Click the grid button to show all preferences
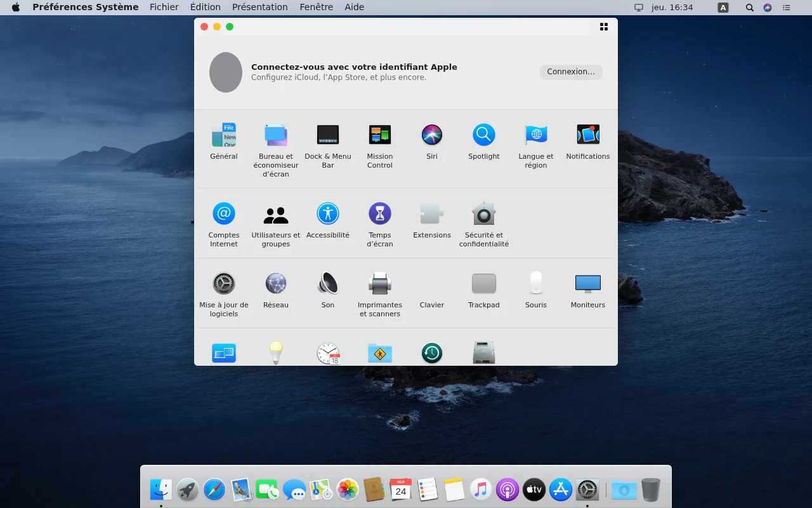812x508 pixels. [604, 27]
